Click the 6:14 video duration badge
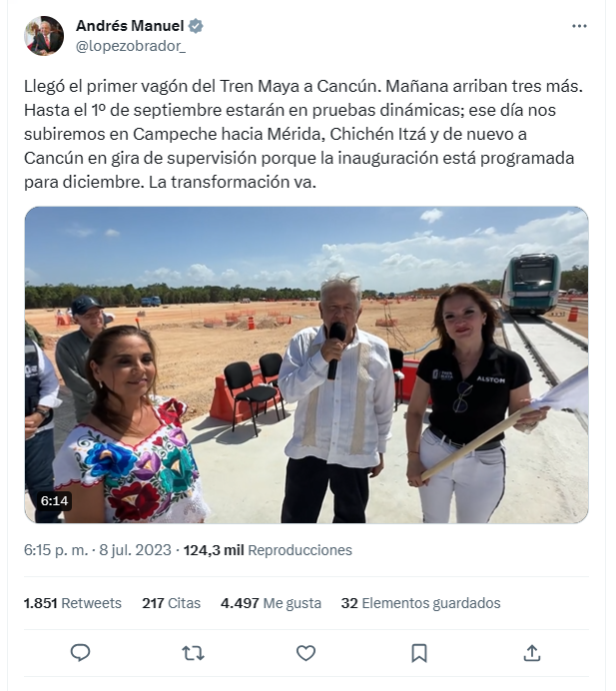 point(54,501)
